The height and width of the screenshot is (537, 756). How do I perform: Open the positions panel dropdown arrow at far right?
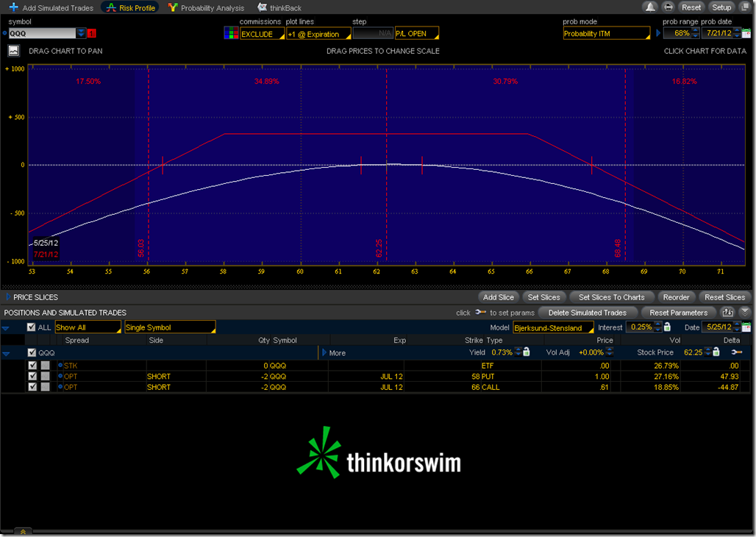pos(745,312)
